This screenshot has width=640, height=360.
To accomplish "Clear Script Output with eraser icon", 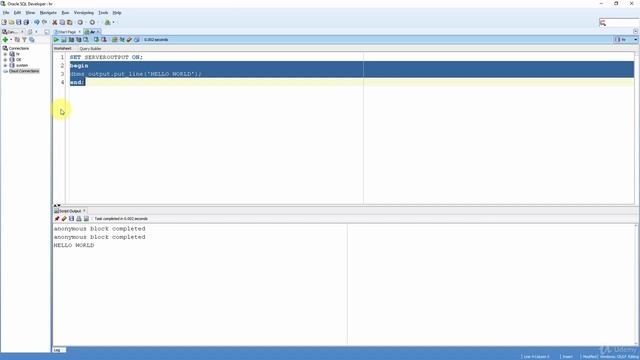I will (x=64, y=219).
